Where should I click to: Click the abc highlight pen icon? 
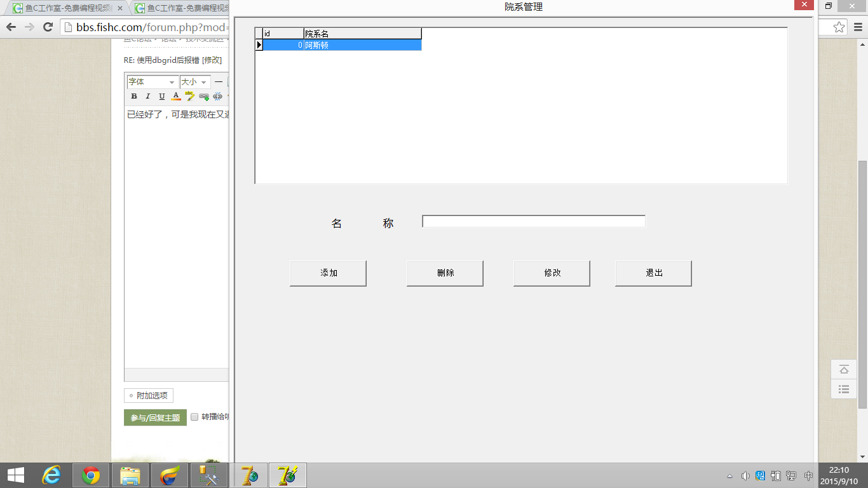pos(189,96)
